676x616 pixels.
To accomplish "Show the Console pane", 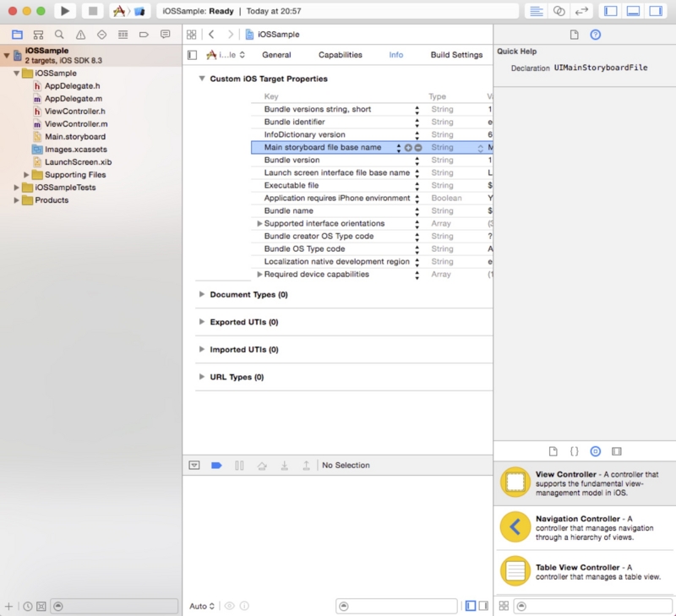I will click(x=483, y=606).
